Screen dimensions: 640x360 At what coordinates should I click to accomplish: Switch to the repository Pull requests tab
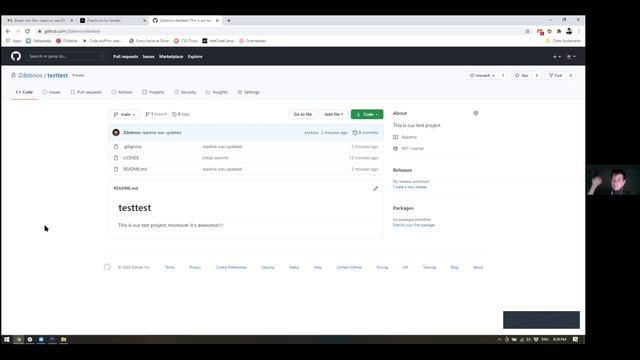(86, 92)
